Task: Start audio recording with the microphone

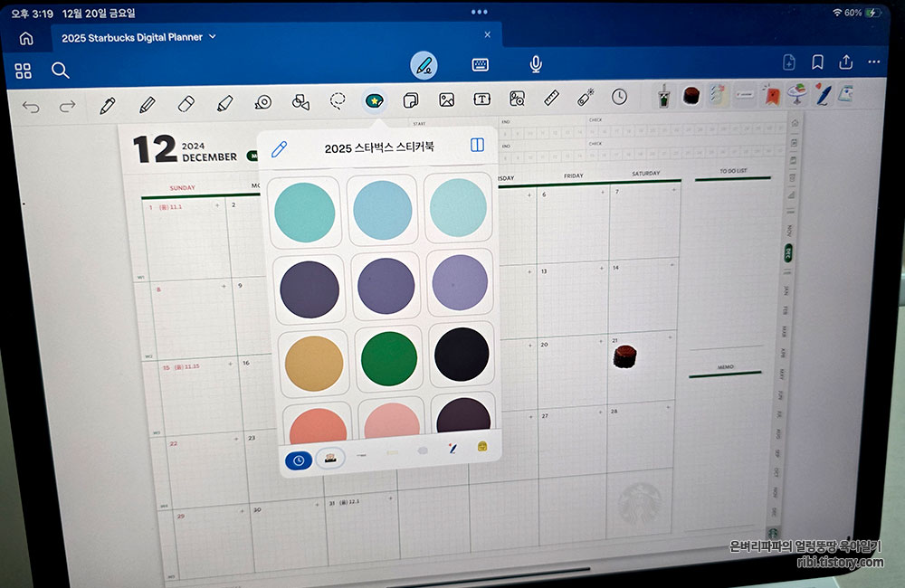Action: point(536,64)
